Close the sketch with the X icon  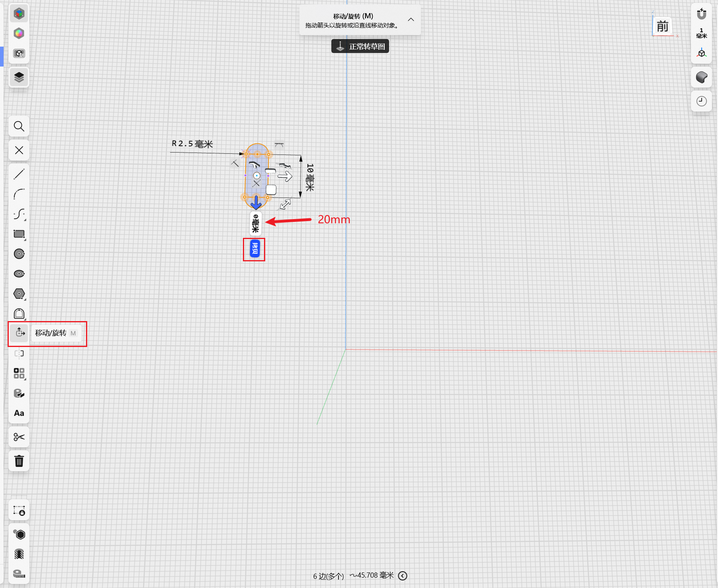pos(19,150)
